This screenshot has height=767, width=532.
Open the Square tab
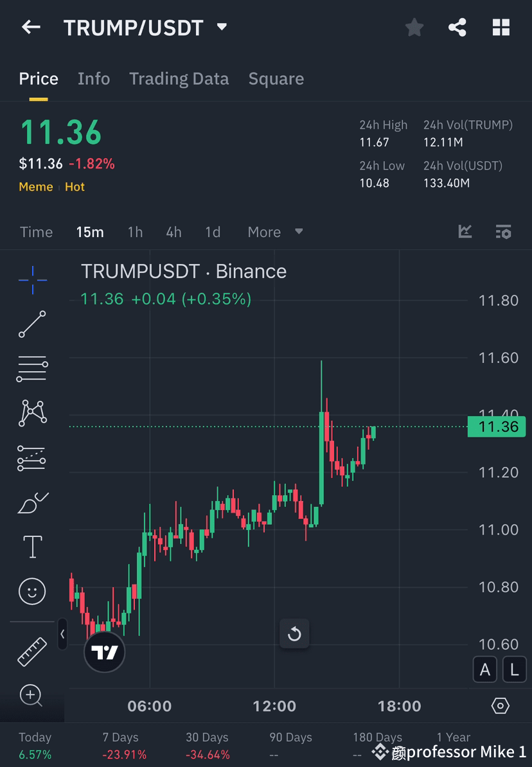276,78
